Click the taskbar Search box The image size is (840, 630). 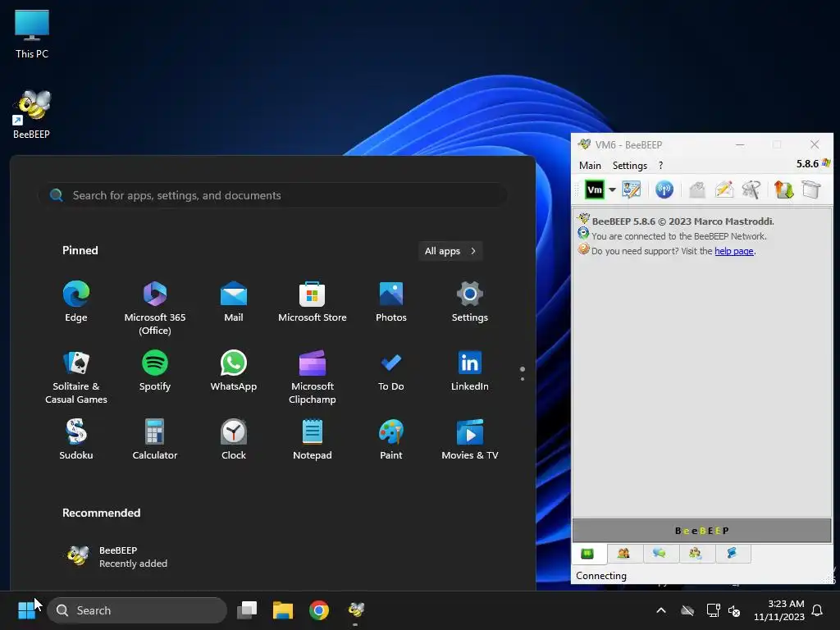(x=137, y=610)
